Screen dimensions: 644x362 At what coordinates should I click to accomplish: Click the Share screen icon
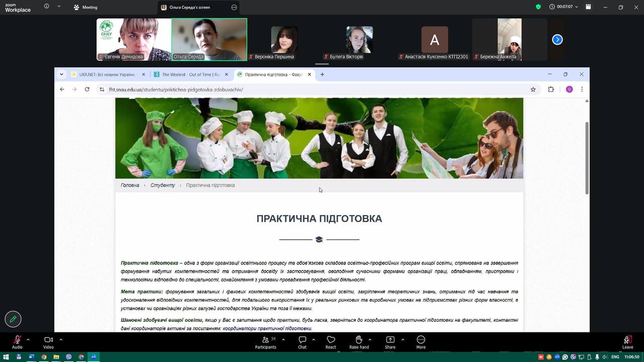[x=390, y=340]
